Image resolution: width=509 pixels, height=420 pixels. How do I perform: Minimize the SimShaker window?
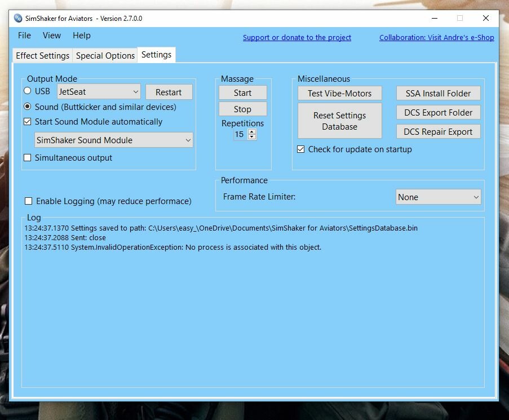click(435, 18)
